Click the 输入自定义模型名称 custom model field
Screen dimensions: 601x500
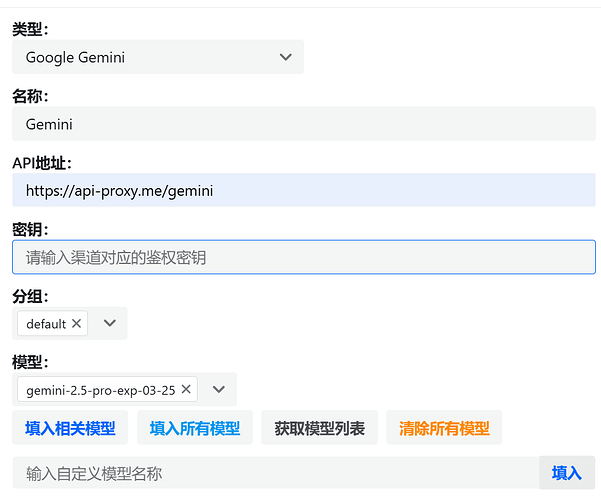[276, 473]
